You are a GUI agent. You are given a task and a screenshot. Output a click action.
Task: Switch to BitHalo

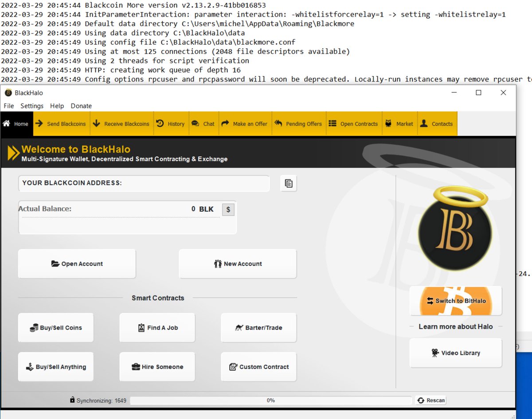point(456,301)
